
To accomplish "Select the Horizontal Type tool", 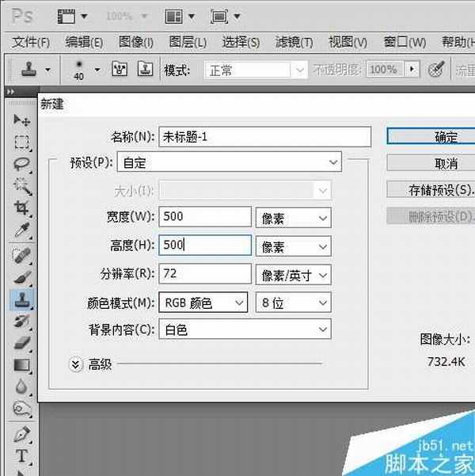I will coord(21,456).
